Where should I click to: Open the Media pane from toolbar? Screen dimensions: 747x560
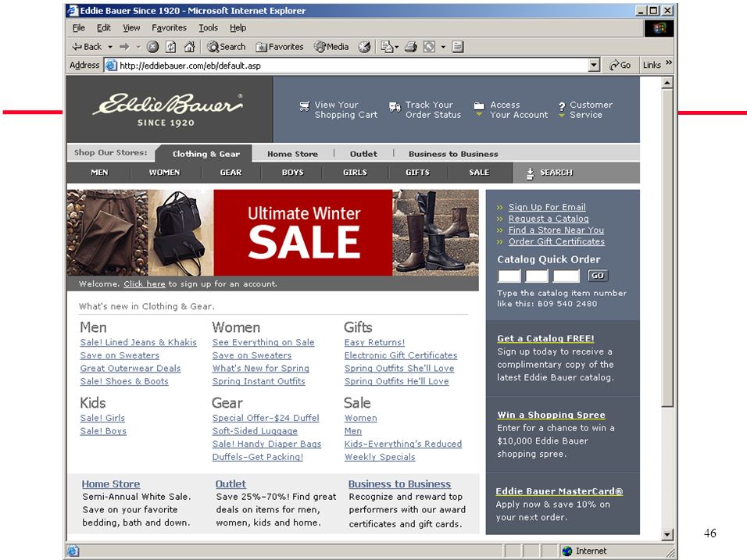coord(331,47)
